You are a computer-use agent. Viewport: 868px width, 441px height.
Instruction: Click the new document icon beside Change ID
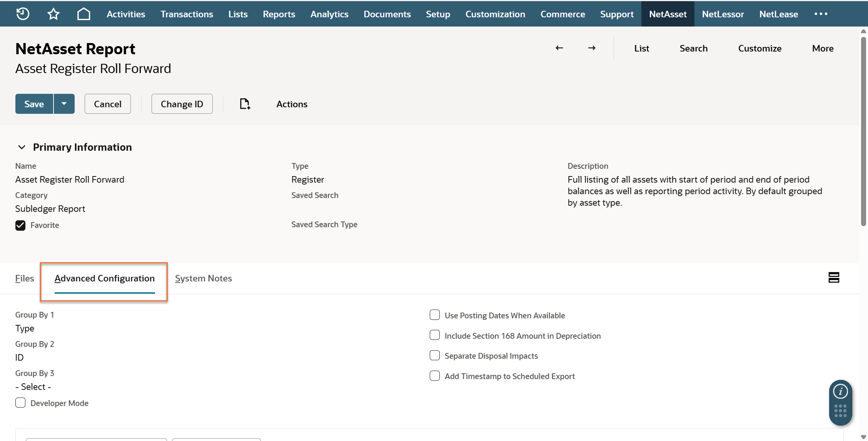[x=245, y=104]
